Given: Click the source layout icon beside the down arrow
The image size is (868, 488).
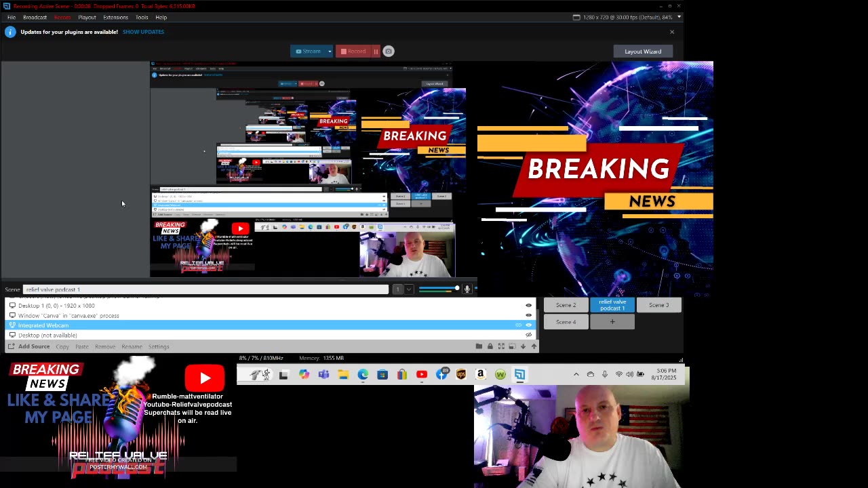Looking at the screenshot, I should point(512,346).
